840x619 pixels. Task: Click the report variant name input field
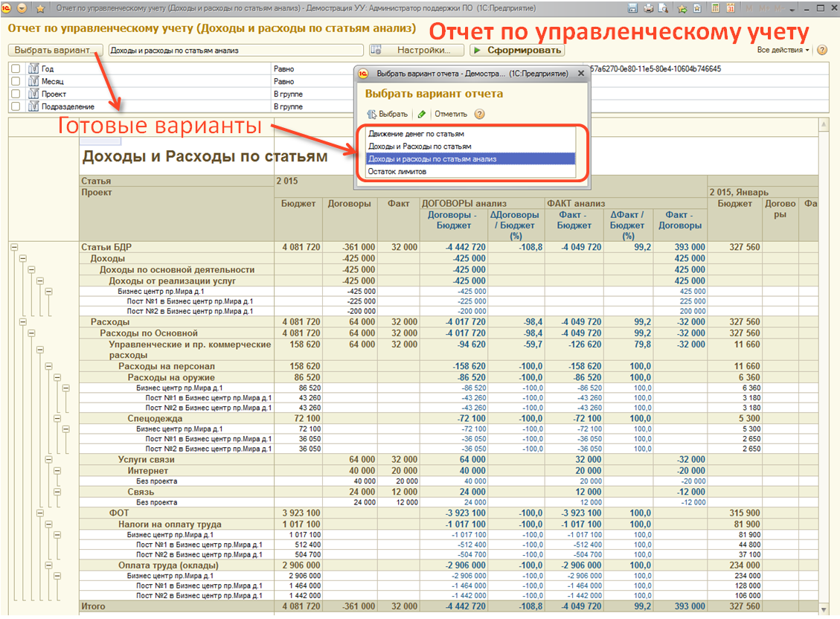point(235,51)
